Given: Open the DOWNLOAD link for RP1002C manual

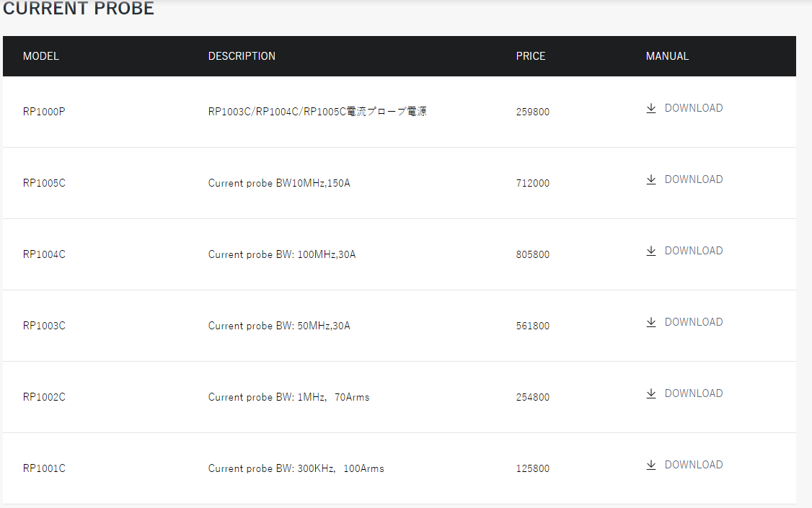Looking at the screenshot, I should (x=694, y=393).
